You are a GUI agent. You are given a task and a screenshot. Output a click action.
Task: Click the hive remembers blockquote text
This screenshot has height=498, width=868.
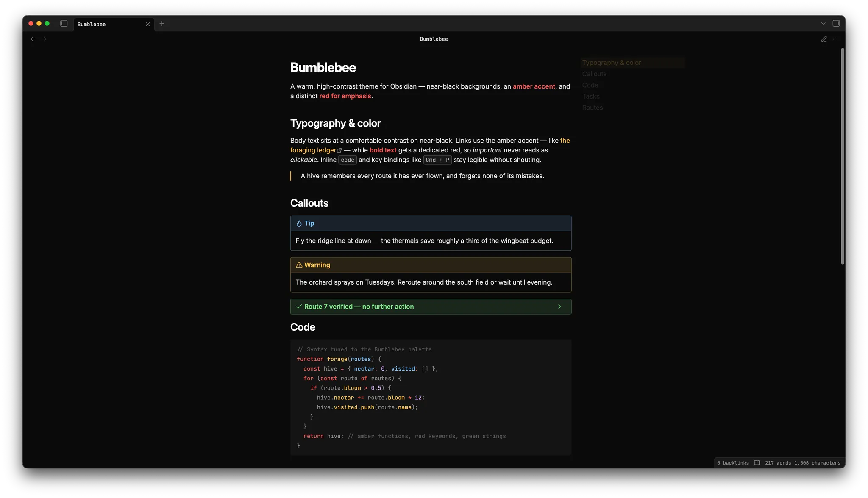422,176
